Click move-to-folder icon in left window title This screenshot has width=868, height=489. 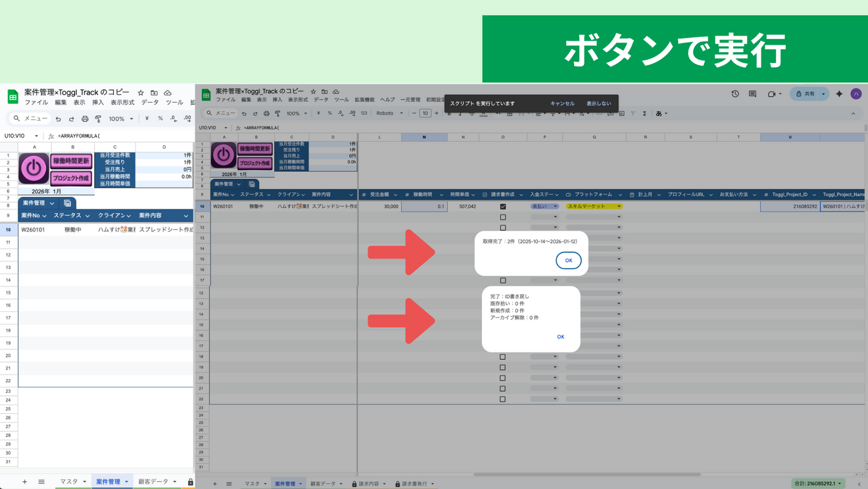pos(154,93)
